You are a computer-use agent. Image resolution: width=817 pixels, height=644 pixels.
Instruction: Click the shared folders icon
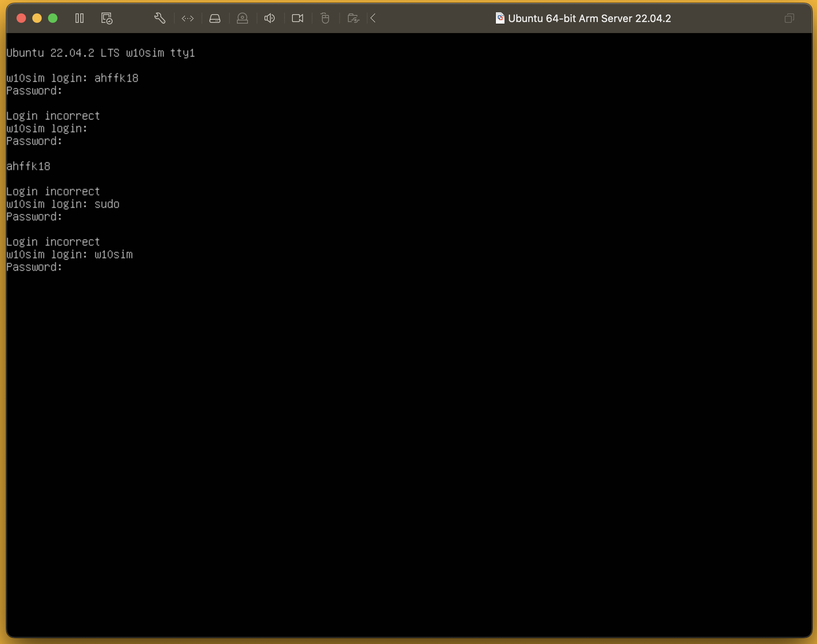[x=353, y=18]
